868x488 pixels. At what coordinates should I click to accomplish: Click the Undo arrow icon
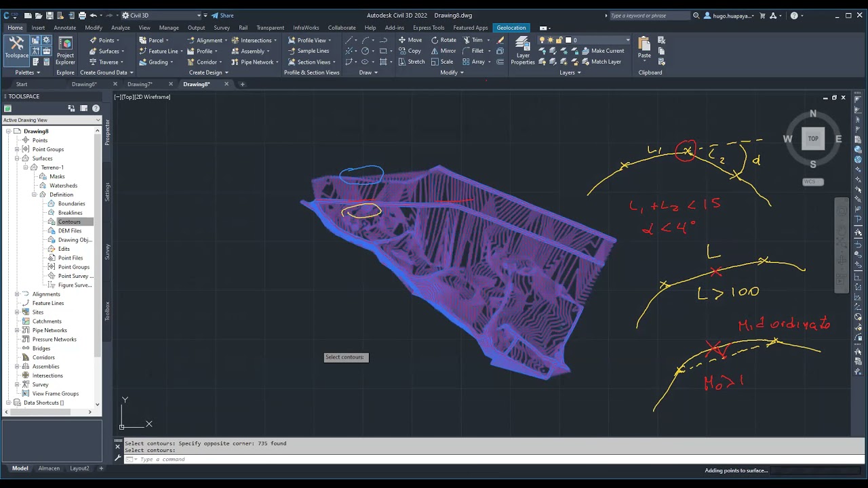tap(93, 16)
